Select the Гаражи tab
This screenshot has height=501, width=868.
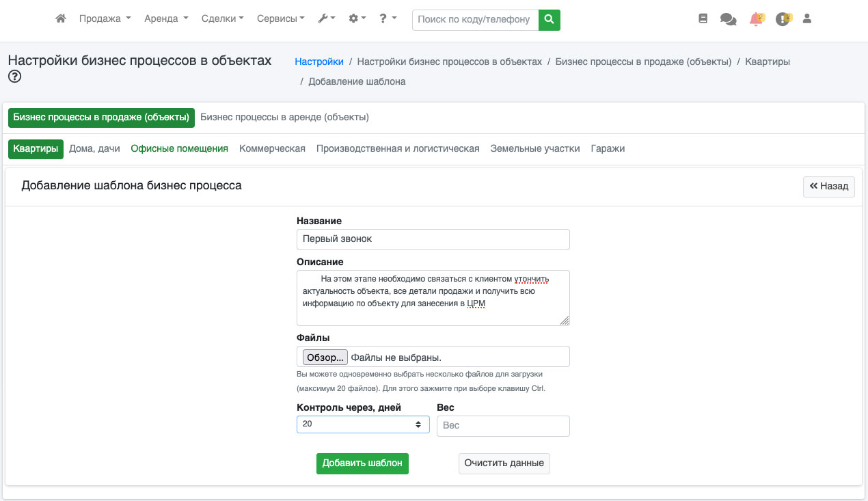608,148
